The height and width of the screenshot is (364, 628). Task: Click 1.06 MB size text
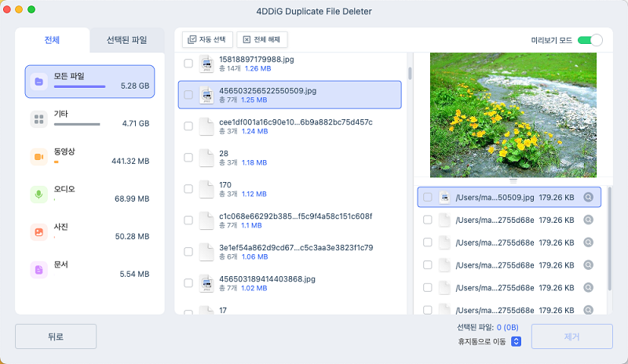click(x=254, y=257)
